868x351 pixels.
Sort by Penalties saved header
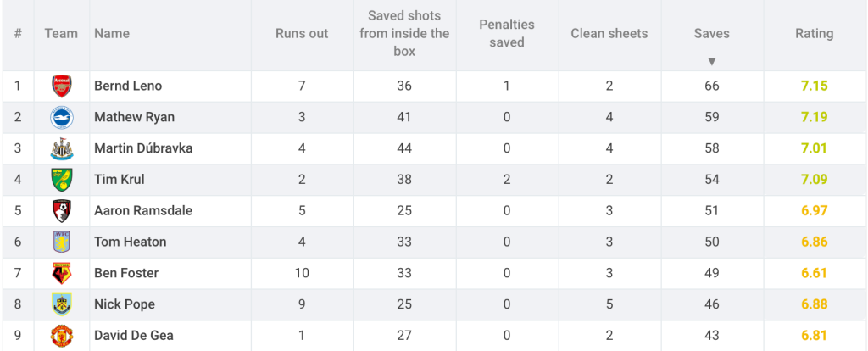pos(507,34)
